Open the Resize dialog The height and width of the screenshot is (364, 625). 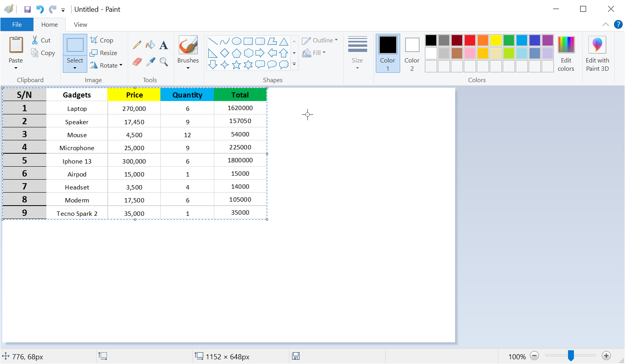tap(103, 53)
